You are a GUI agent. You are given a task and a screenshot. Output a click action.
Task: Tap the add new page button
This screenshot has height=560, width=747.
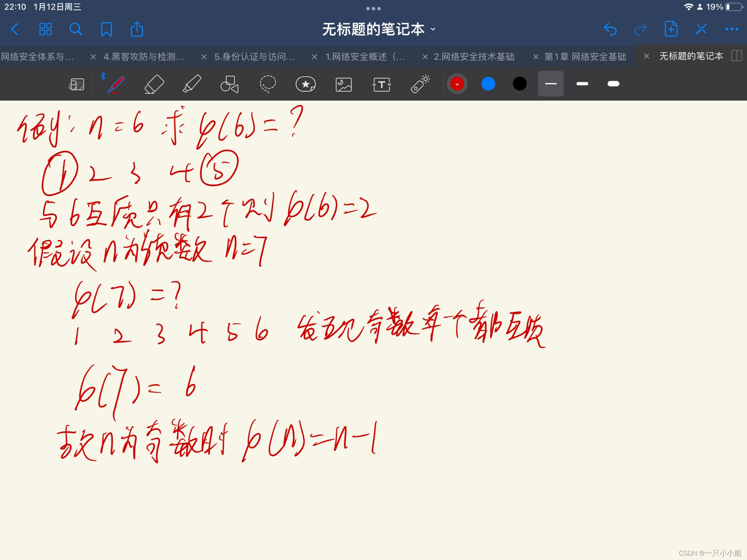coord(671,29)
